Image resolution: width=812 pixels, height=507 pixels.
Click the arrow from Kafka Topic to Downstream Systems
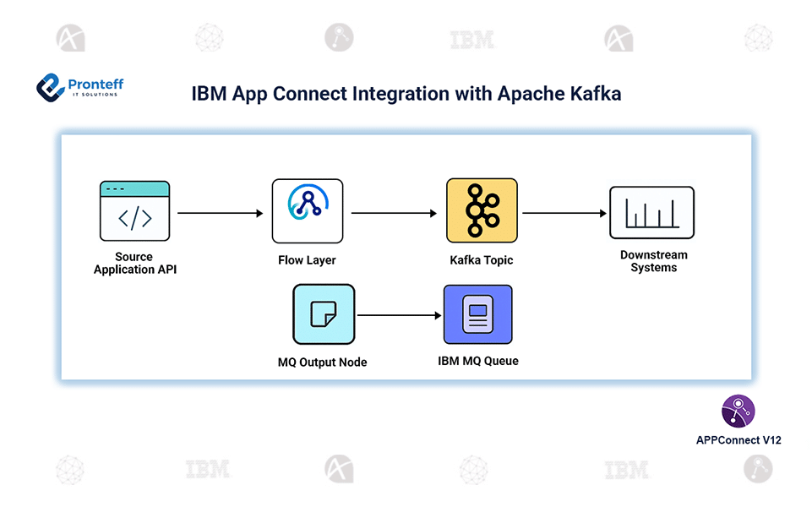pos(564,214)
